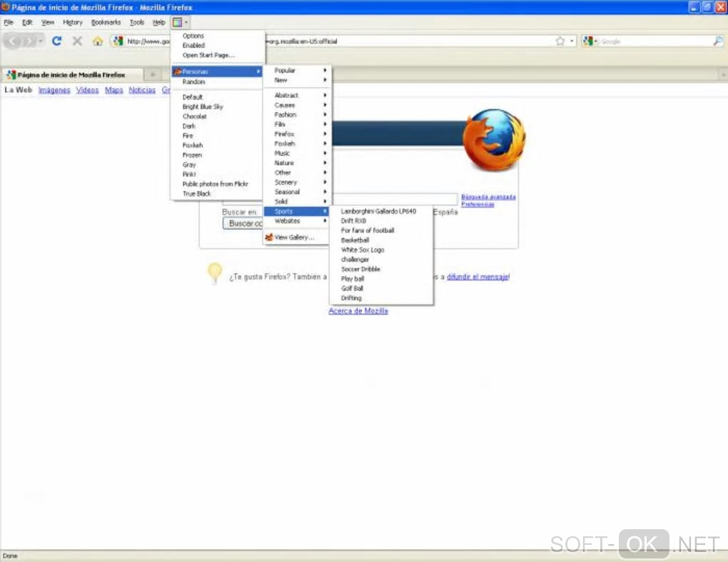The height and width of the screenshot is (562, 728).
Task: Open the Bookmarks menu
Action: (x=106, y=22)
